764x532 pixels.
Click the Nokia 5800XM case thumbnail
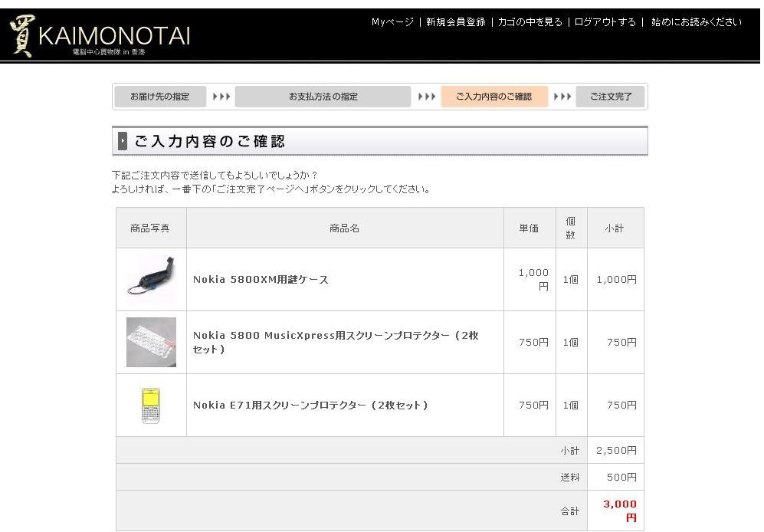pyautogui.click(x=151, y=279)
